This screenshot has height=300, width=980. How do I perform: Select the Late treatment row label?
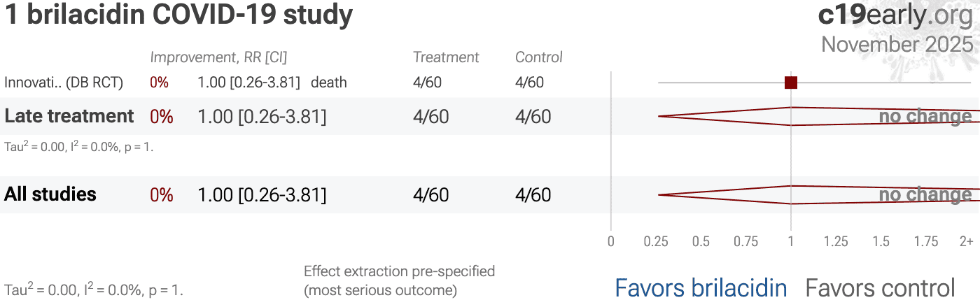(x=69, y=116)
